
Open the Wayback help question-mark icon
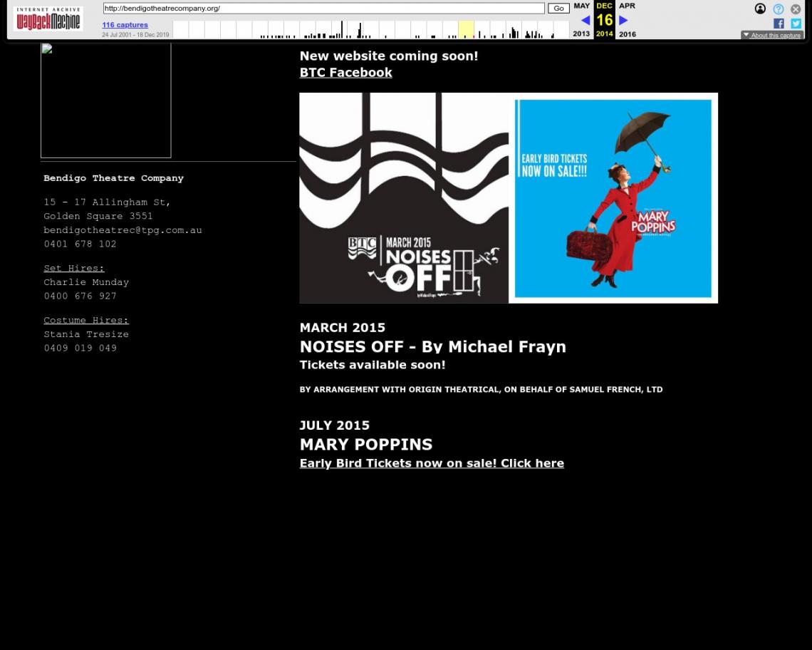778,9
